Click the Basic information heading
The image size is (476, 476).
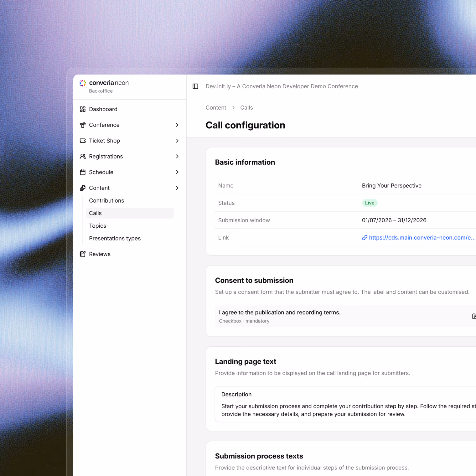point(245,162)
